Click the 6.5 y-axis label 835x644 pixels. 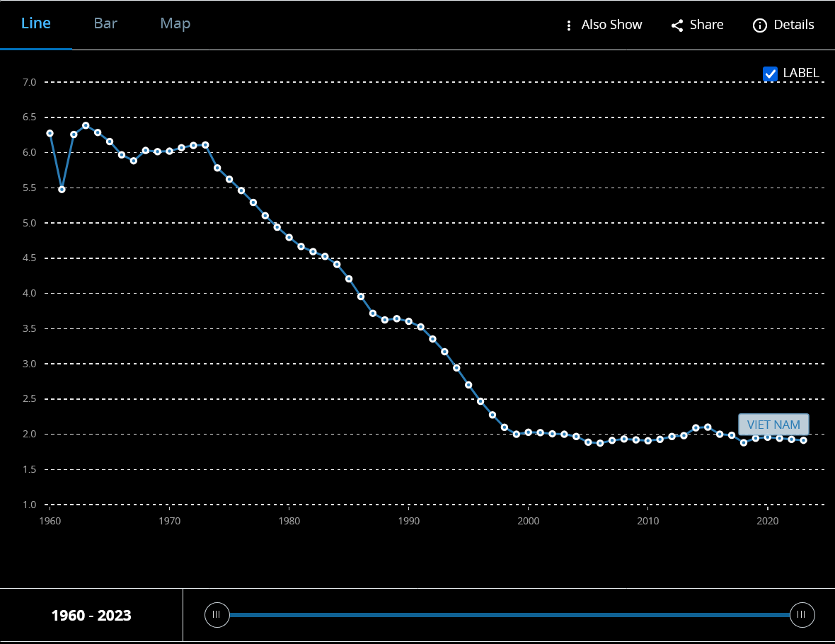click(x=29, y=117)
